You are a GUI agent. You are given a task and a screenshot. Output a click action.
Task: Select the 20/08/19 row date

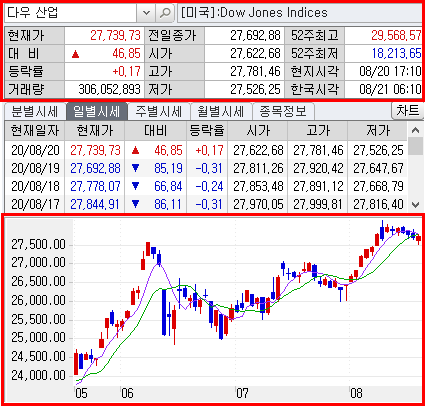(35, 169)
